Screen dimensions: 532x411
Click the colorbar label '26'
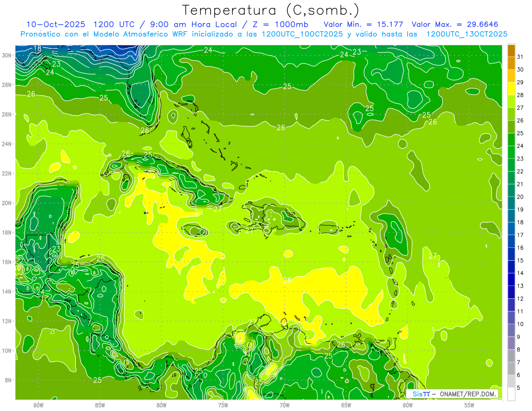tap(520, 120)
